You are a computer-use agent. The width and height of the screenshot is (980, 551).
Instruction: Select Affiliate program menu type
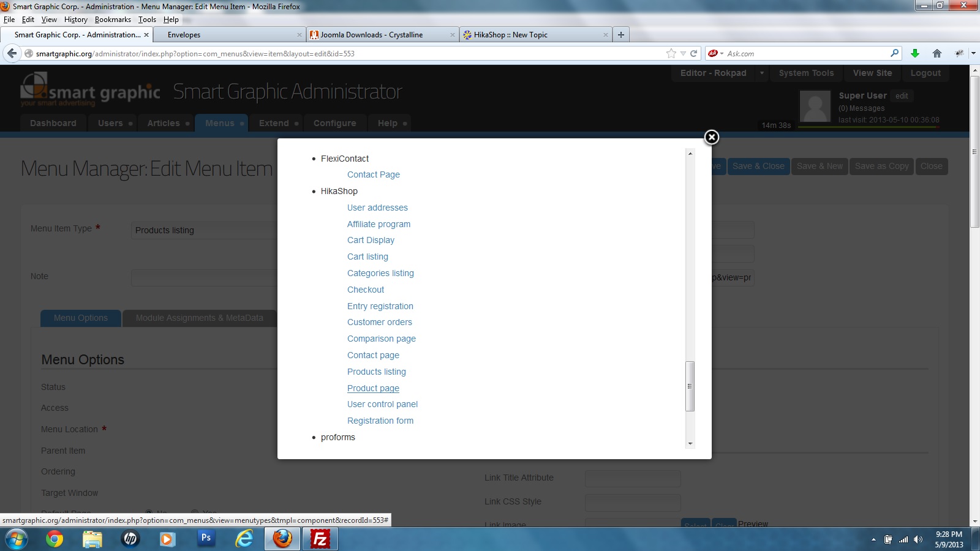coord(379,224)
